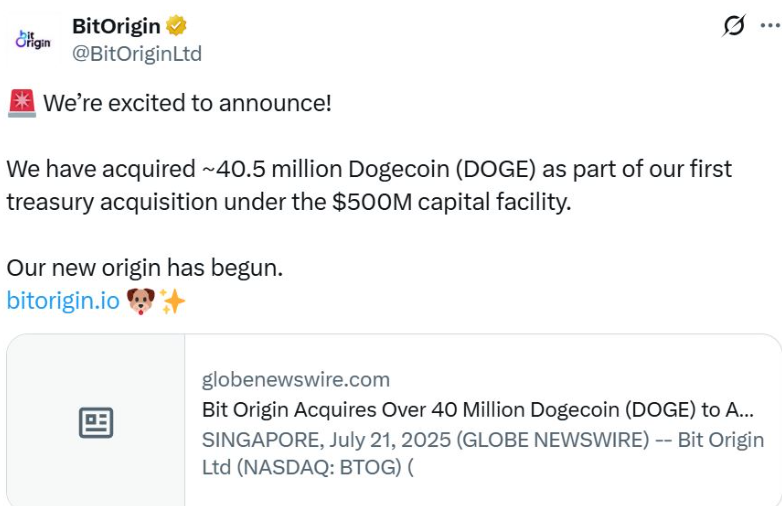This screenshot has width=782, height=506.
Task: Click the "$500M capital facility" text
Action: (451, 201)
